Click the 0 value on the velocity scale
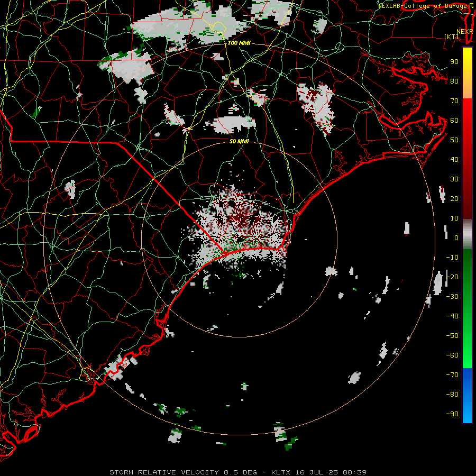The width and height of the screenshot is (476, 476). 456,238
